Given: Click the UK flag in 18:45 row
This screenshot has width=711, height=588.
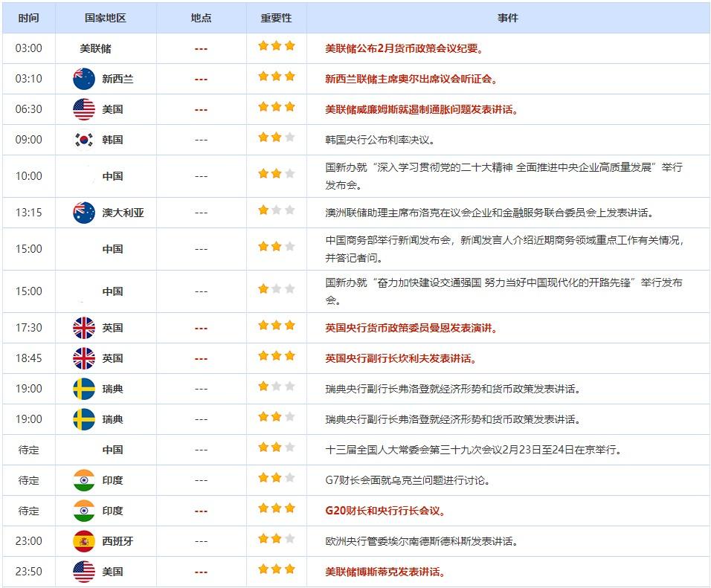Looking at the screenshot, I should pos(84,358).
